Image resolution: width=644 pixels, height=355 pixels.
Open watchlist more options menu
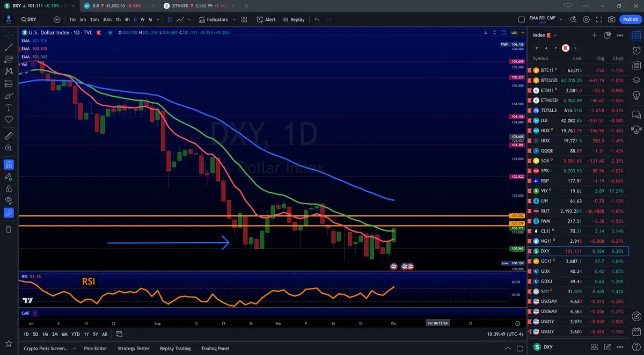(620, 35)
